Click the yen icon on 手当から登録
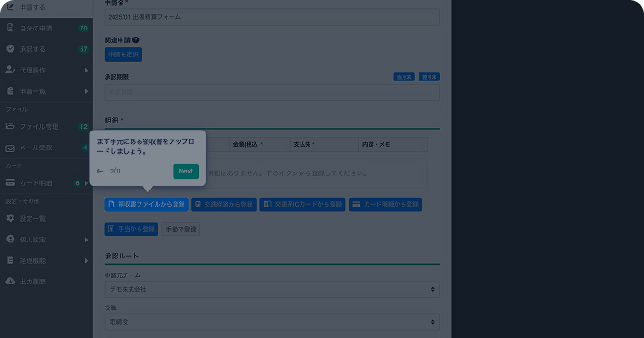 [111, 229]
